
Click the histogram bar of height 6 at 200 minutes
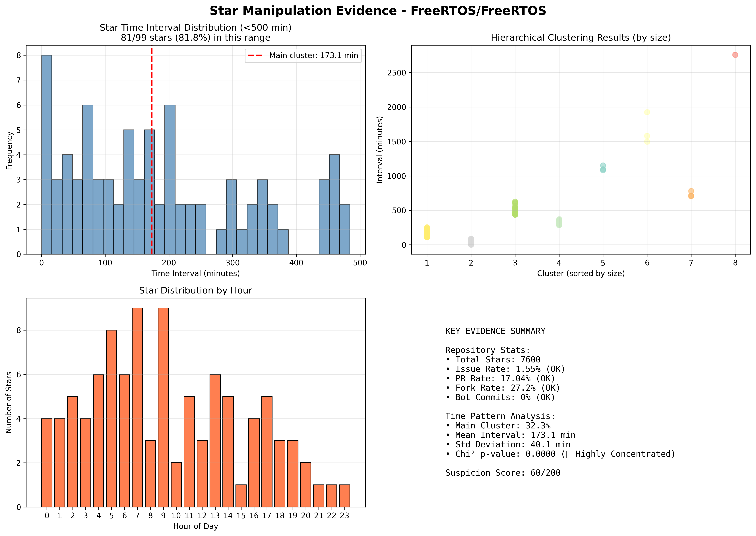[x=170, y=180]
